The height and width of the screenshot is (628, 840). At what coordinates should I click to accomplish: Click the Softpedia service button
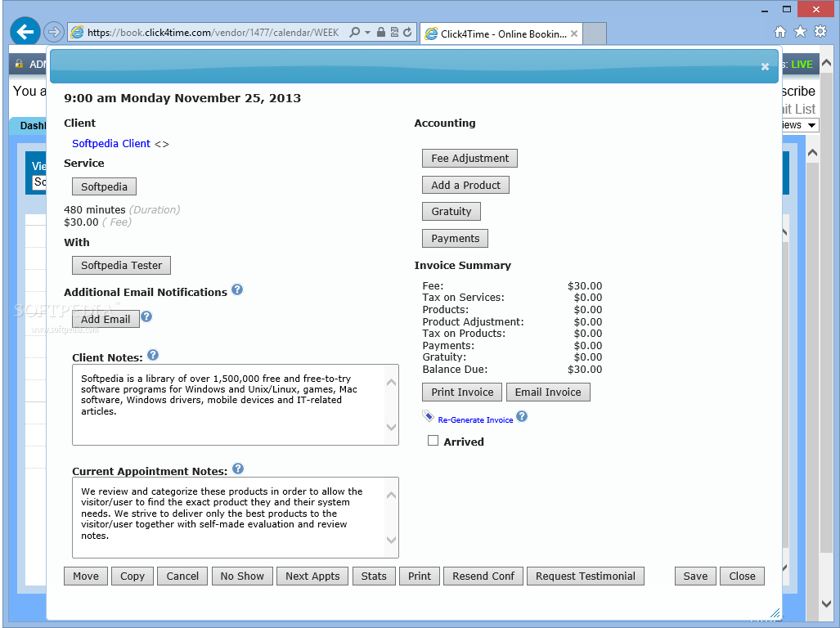click(x=104, y=187)
